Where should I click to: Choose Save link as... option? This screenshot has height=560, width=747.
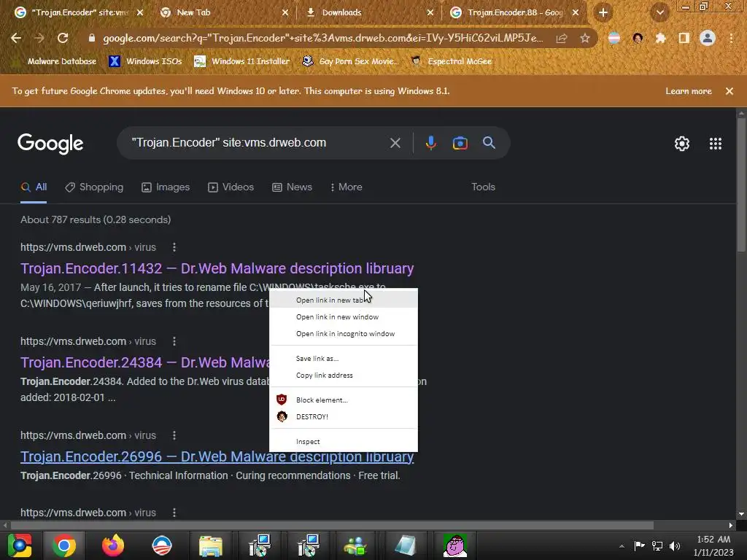pos(344,359)
